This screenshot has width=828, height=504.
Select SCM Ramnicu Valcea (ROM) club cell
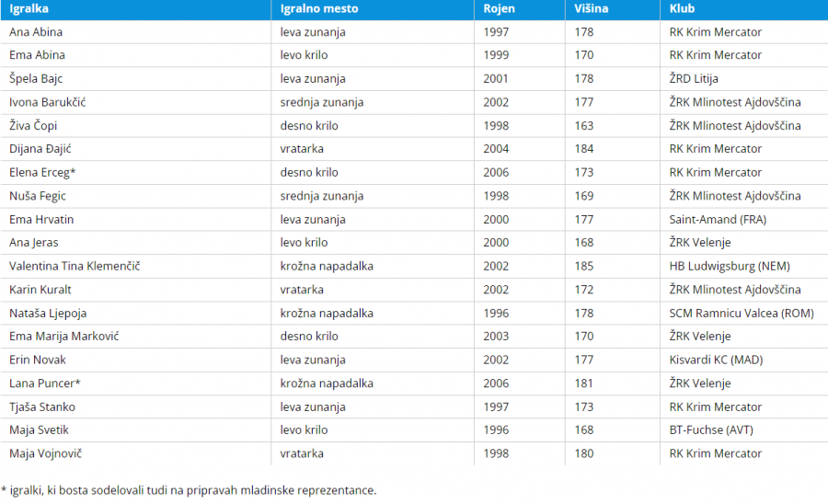pos(742,313)
